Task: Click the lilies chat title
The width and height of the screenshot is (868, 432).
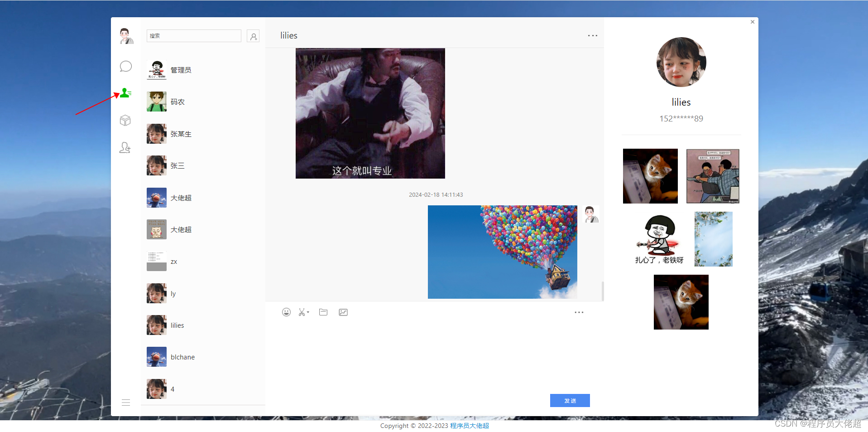Action: [x=289, y=35]
